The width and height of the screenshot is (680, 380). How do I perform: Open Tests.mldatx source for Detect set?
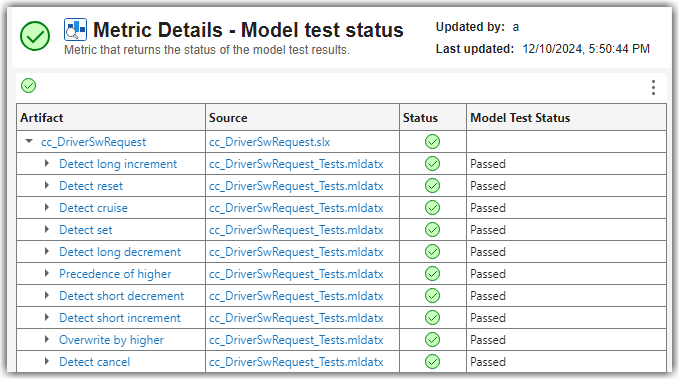(x=296, y=230)
